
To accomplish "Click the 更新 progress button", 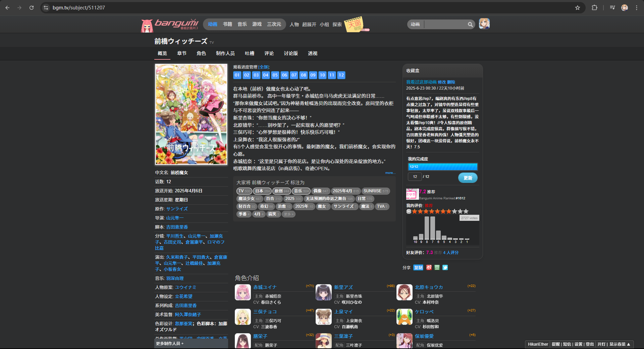I will [468, 178].
